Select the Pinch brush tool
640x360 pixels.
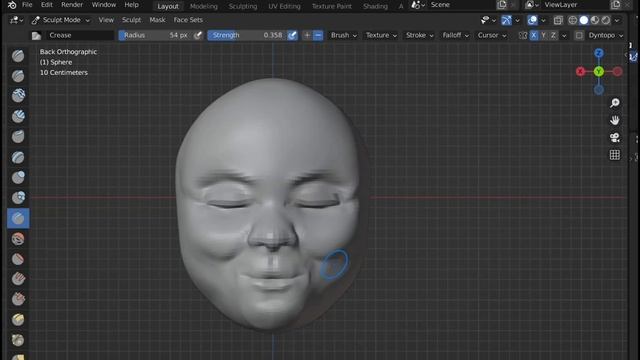point(18,340)
